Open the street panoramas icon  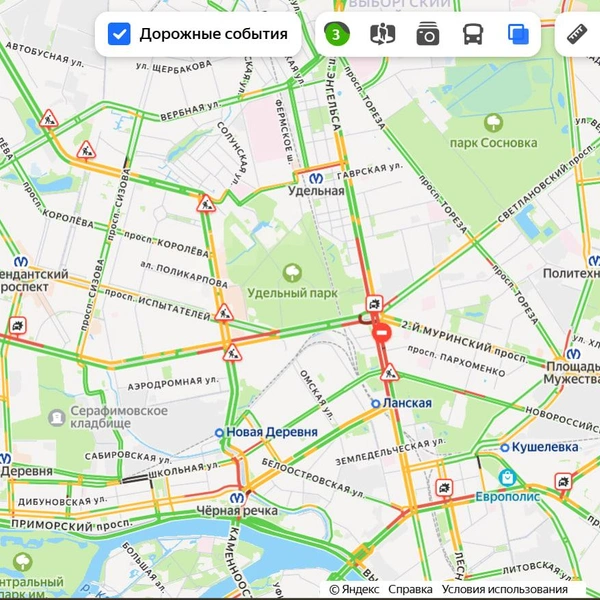(x=382, y=34)
